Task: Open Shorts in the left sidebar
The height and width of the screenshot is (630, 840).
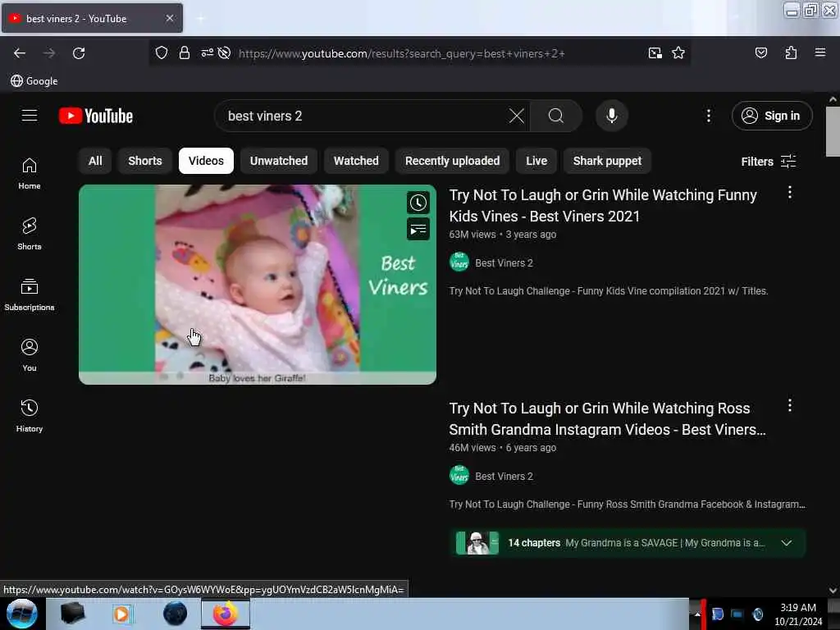Action: [30, 234]
